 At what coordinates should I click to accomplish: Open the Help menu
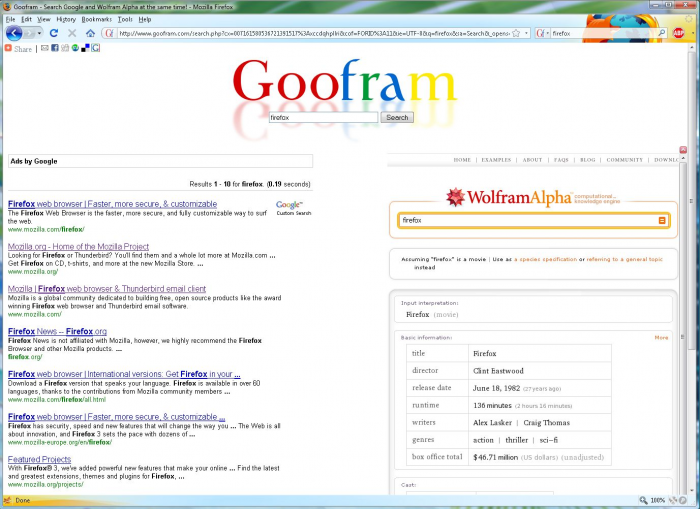pyautogui.click(x=145, y=20)
